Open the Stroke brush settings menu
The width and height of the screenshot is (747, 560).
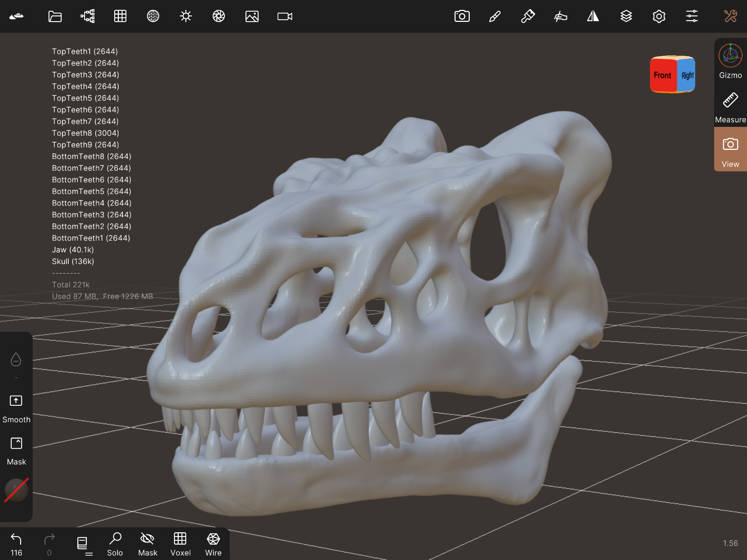(495, 16)
